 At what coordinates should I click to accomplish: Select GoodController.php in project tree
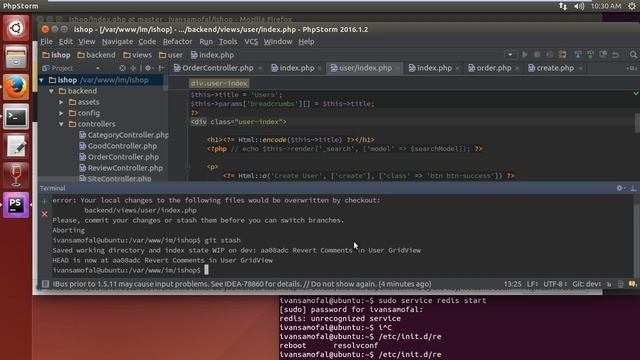118,146
